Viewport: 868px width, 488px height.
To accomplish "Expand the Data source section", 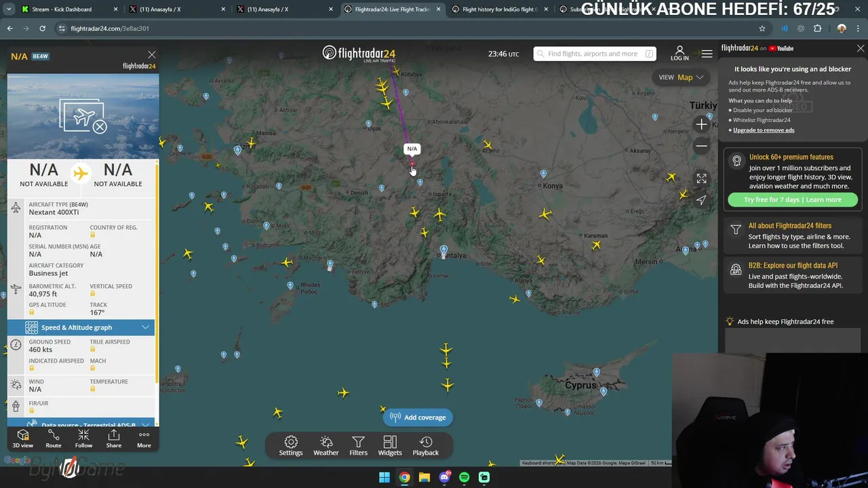I will point(81,424).
